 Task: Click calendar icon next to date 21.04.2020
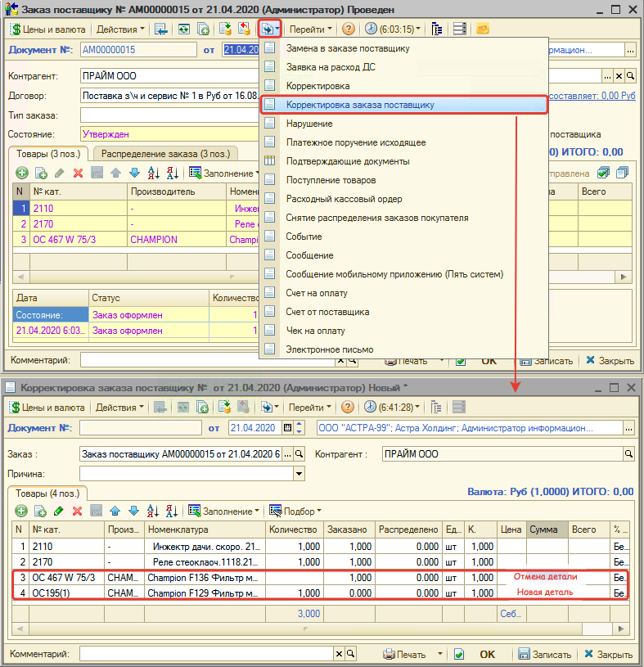[287, 428]
